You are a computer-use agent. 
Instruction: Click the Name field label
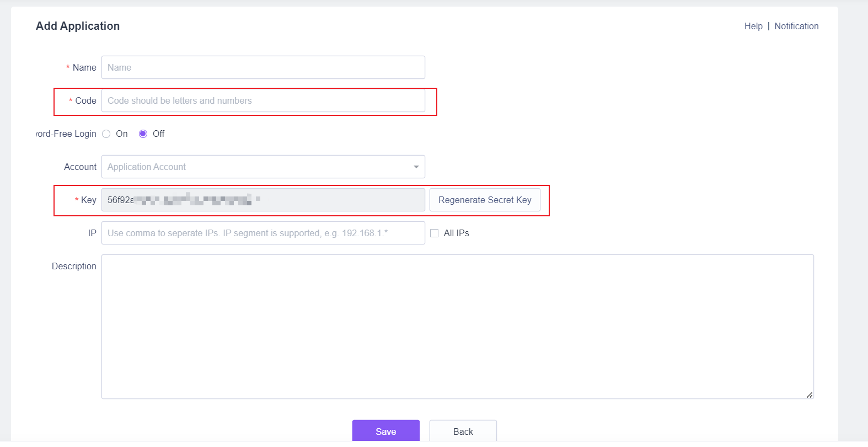click(84, 67)
